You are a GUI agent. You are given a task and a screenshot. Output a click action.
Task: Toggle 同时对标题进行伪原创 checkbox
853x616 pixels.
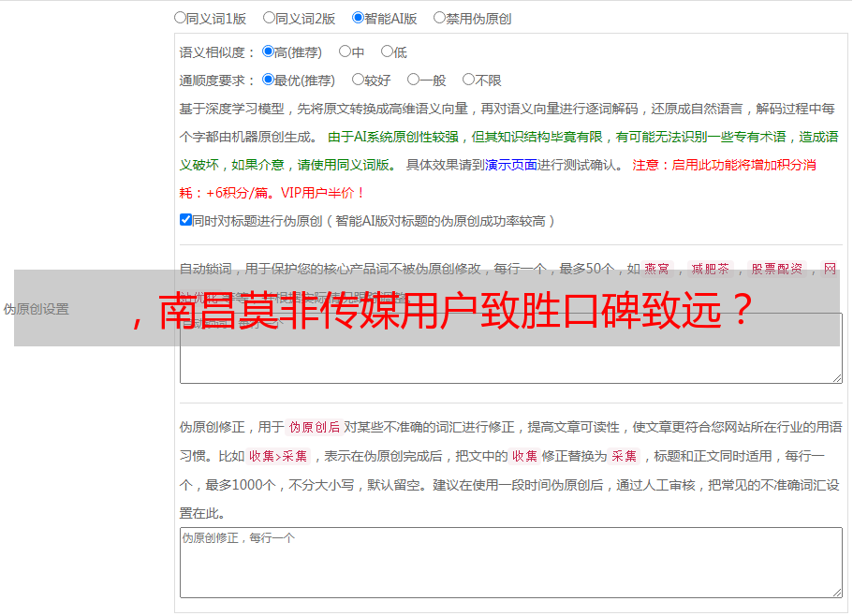(x=185, y=220)
